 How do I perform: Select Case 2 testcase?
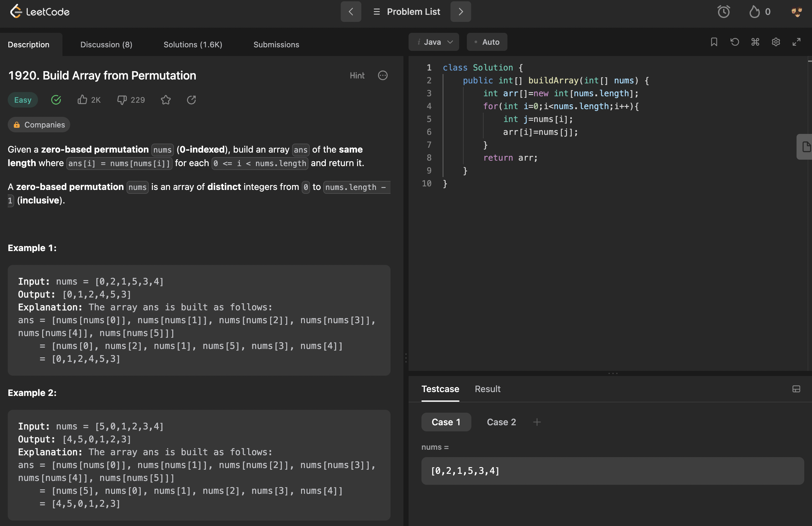coord(501,422)
